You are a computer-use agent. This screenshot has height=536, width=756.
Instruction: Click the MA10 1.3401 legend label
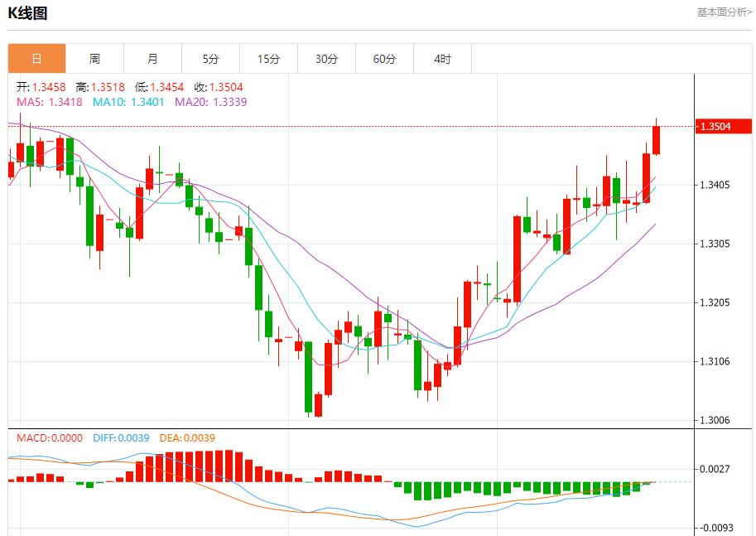128,102
